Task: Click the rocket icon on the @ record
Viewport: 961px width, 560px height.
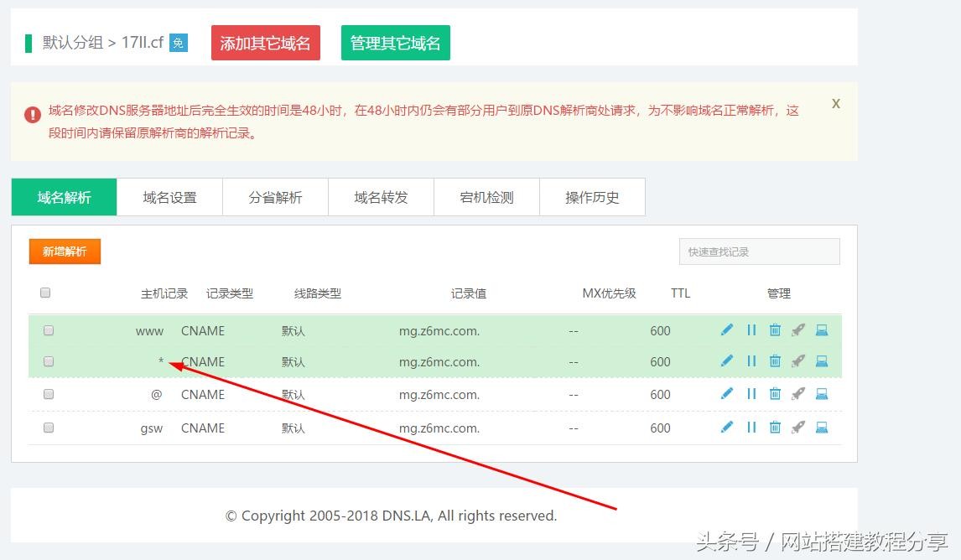Action: click(x=798, y=394)
